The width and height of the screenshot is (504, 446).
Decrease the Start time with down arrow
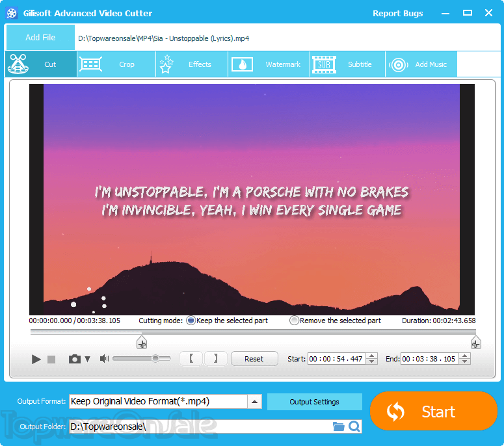[x=372, y=361]
